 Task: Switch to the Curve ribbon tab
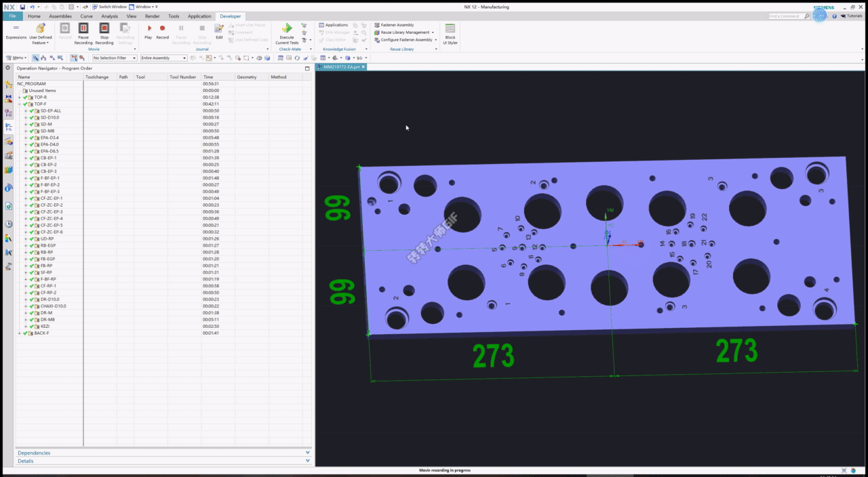pos(87,16)
